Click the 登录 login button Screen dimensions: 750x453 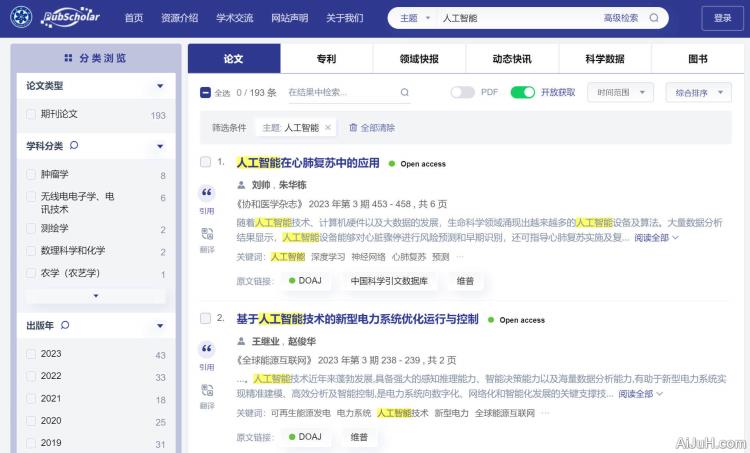coord(722,18)
